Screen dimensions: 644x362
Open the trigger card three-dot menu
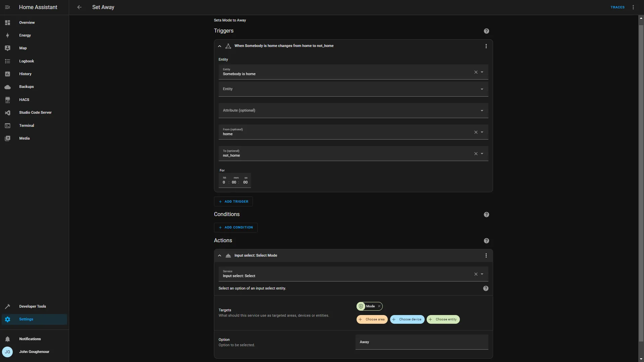coord(486,46)
